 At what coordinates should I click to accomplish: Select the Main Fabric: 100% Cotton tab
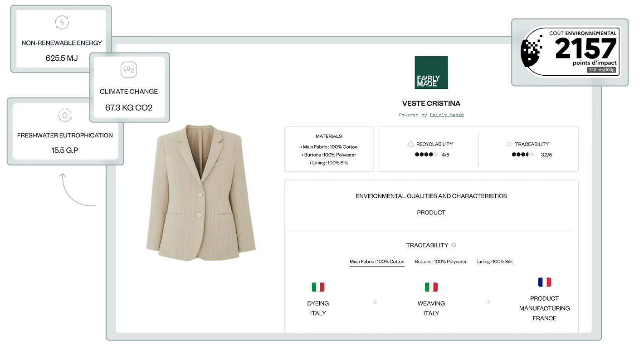377,262
